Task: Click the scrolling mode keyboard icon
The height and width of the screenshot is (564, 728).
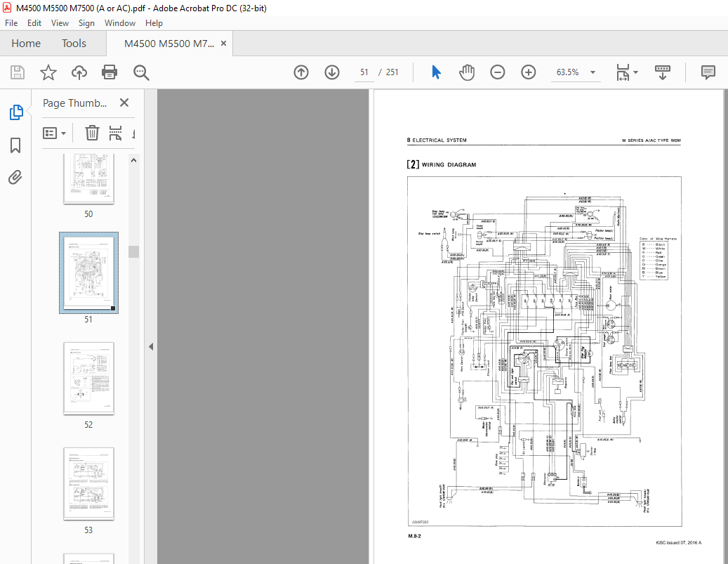Action: (x=663, y=72)
